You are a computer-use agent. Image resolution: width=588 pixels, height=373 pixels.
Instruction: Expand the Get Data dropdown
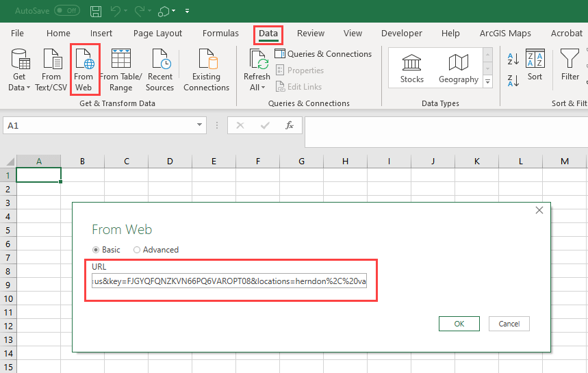[19, 87]
